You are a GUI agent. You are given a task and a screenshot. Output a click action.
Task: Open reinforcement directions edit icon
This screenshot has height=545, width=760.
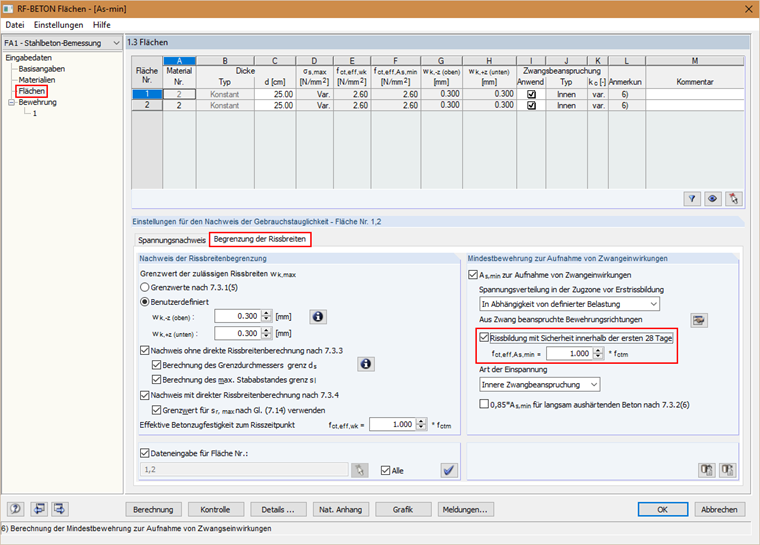pyautogui.click(x=698, y=320)
